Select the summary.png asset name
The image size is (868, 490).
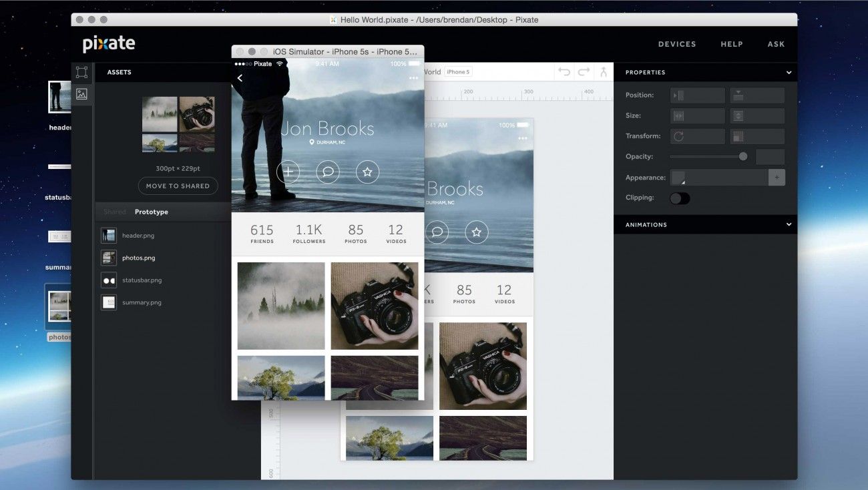coord(140,302)
